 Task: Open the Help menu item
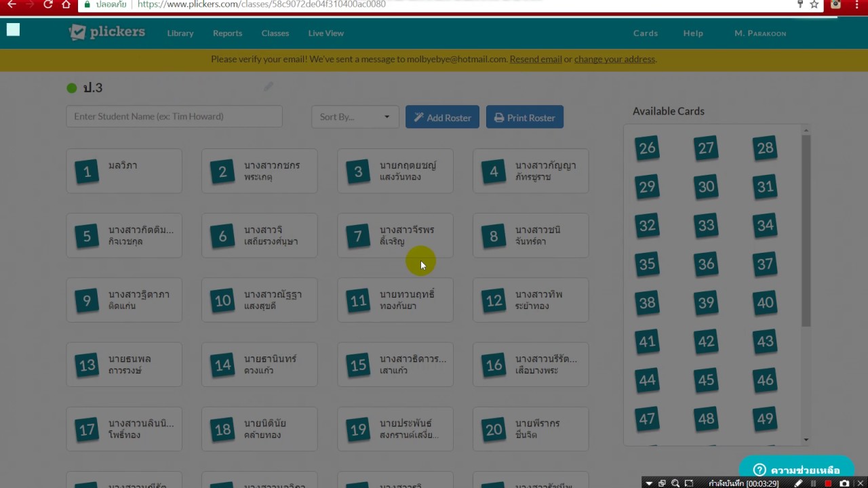tap(693, 33)
